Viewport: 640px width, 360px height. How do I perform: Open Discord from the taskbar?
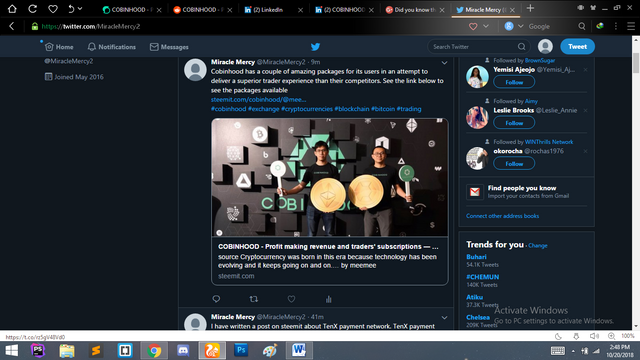click(183, 350)
